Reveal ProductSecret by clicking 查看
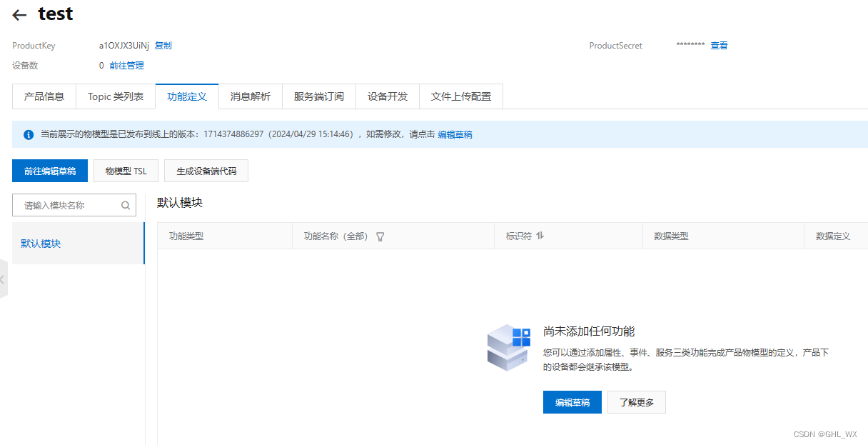 click(x=719, y=45)
